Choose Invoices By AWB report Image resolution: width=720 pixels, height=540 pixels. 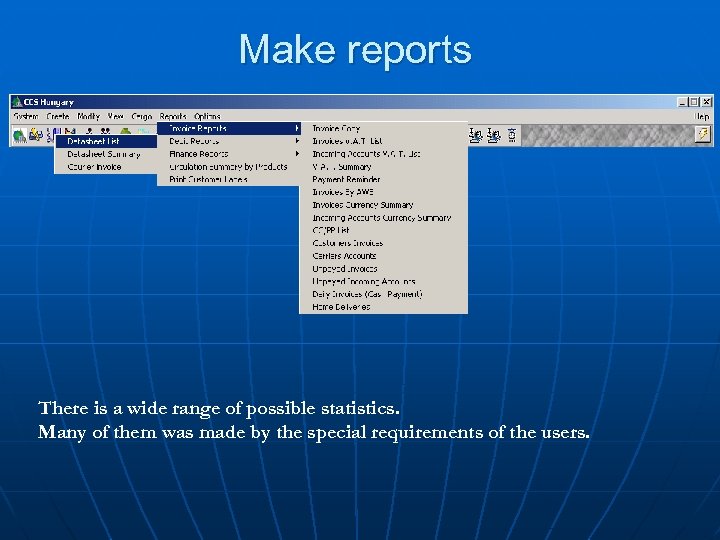(x=383, y=192)
